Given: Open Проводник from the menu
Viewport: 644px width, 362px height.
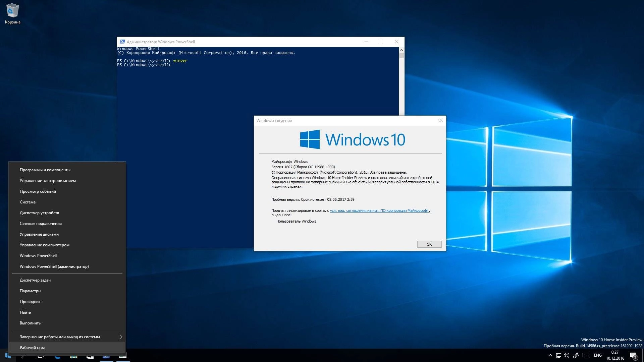Looking at the screenshot, I should pyautogui.click(x=67, y=302).
